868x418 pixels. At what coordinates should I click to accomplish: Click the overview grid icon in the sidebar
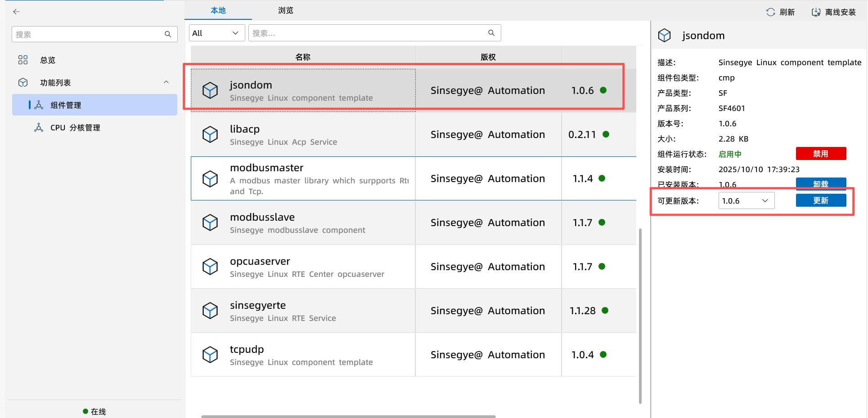(23, 60)
